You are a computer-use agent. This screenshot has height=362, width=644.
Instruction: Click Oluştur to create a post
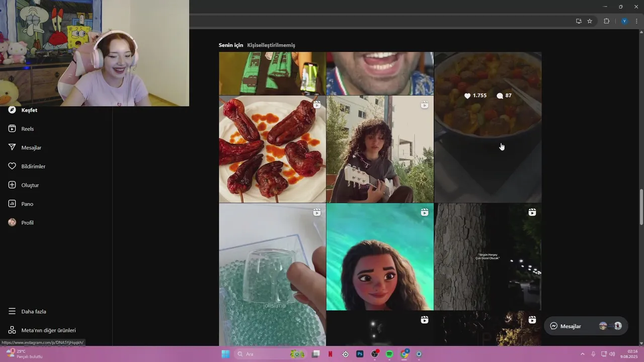[x=24, y=185]
